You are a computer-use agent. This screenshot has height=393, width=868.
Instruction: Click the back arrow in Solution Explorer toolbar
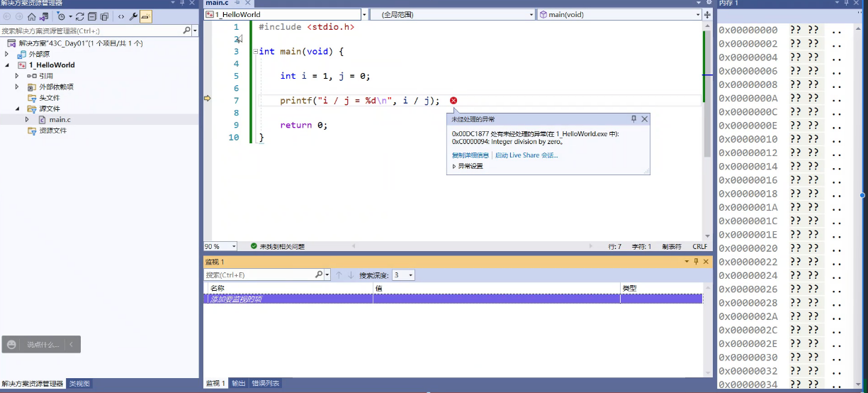pyautogui.click(x=7, y=16)
